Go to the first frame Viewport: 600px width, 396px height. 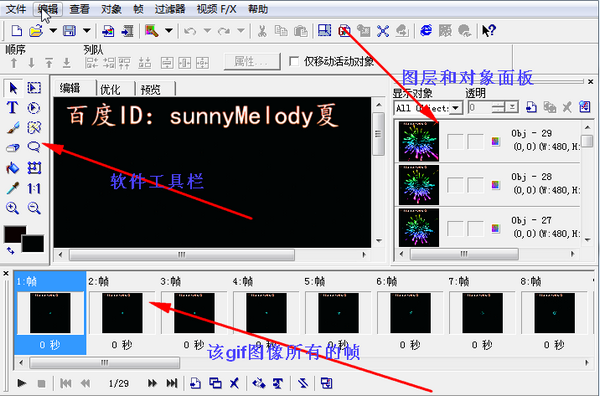[65, 383]
